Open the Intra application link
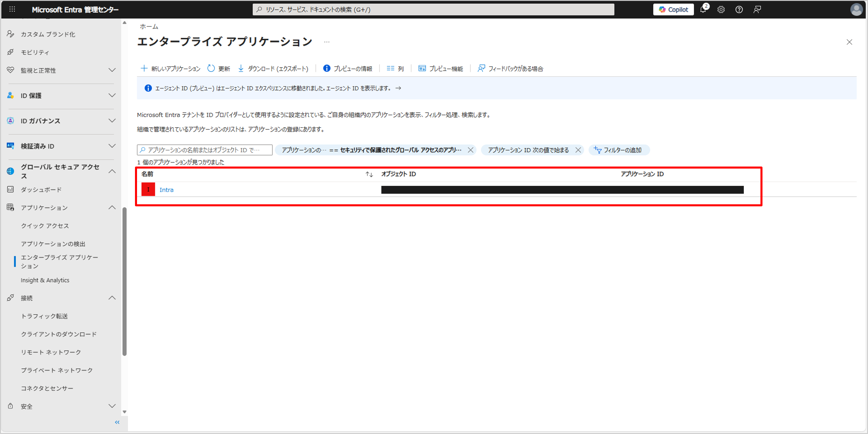This screenshot has width=868, height=434. (x=166, y=190)
